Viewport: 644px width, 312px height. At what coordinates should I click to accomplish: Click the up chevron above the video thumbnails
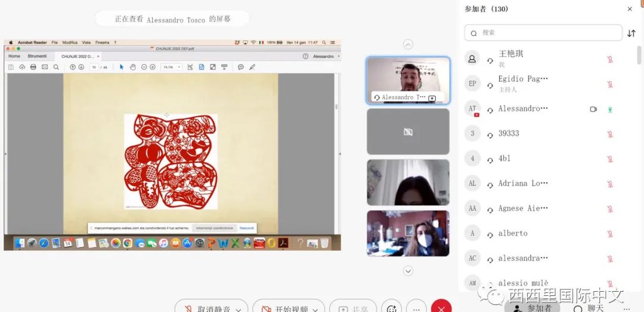pos(408,44)
